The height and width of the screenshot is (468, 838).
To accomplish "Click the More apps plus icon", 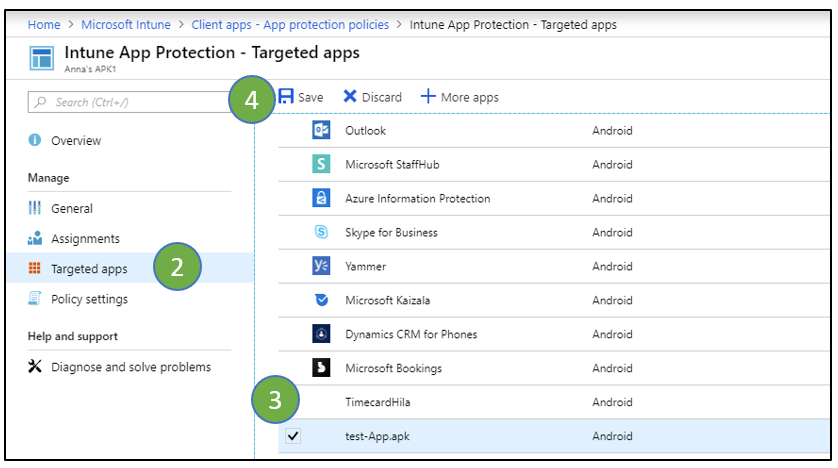I will click(x=428, y=96).
